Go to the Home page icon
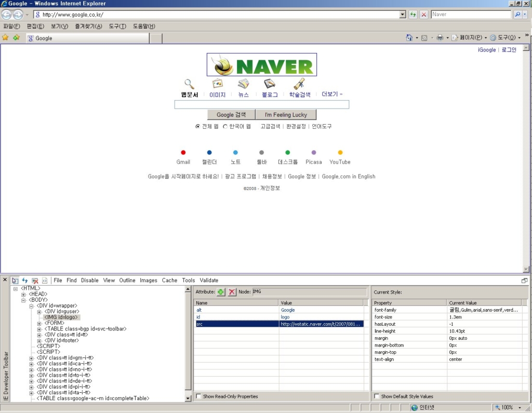The height and width of the screenshot is (413, 532). click(x=409, y=38)
